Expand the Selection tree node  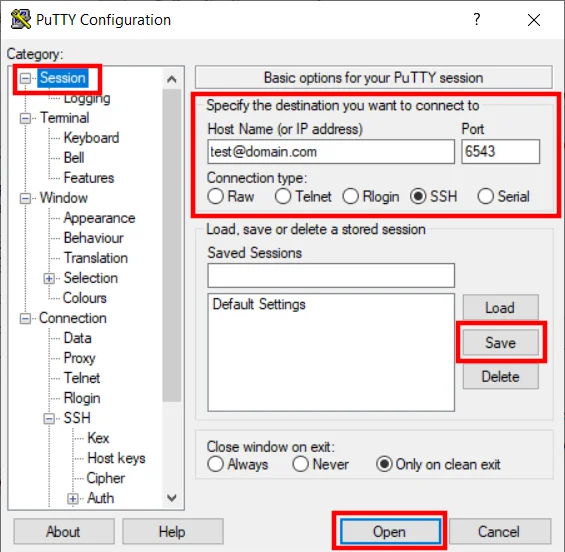click(x=49, y=279)
